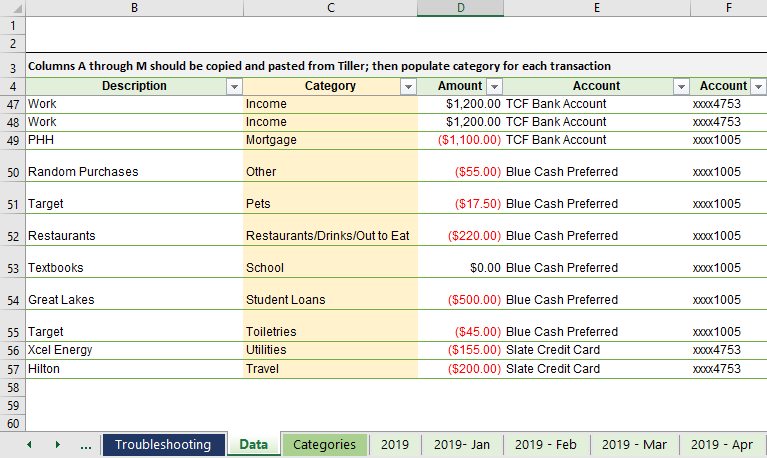This screenshot has height=458, width=767.
Task: Select the ($220.00) amount cell
Action: pos(460,230)
